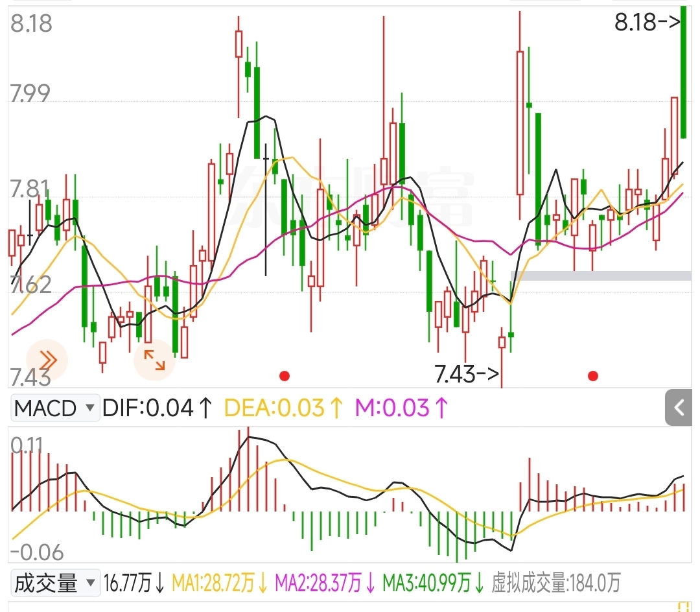Click the MA2:28.37万 value
The width and height of the screenshot is (700, 612).
pyautogui.click(x=325, y=583)
